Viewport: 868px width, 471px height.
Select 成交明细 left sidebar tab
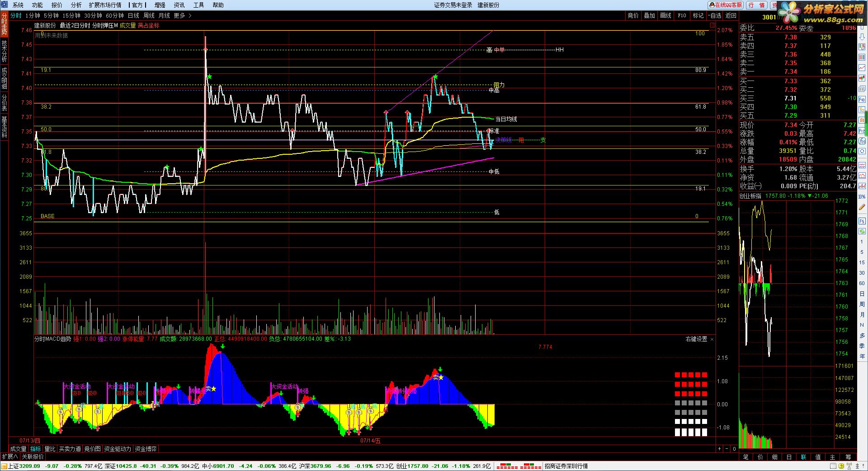pyautogui.click(x=4, y=78)
